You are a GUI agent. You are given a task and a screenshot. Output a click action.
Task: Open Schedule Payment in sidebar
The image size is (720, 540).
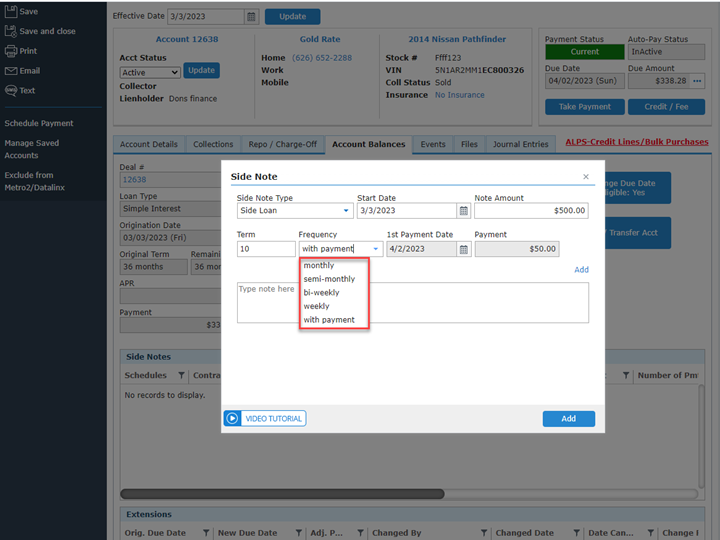[39, 123]
